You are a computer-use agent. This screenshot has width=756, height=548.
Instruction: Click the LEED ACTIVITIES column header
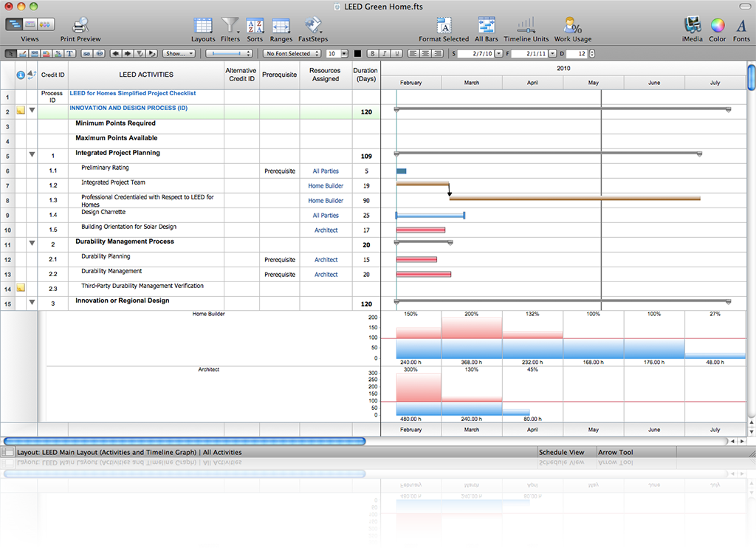(x=146, y=75)
